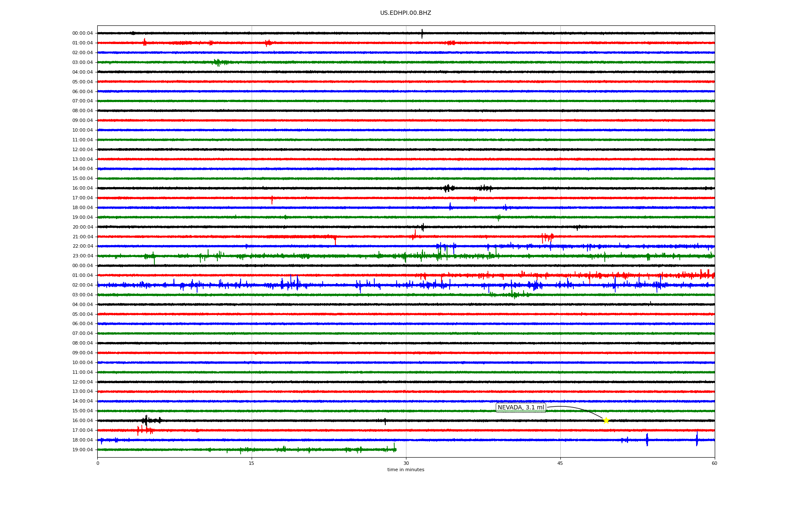This screenshot has height=508, width=812.
Task: Click the topmost 00:00:04 trace label
Action: (x=82, y=33)
